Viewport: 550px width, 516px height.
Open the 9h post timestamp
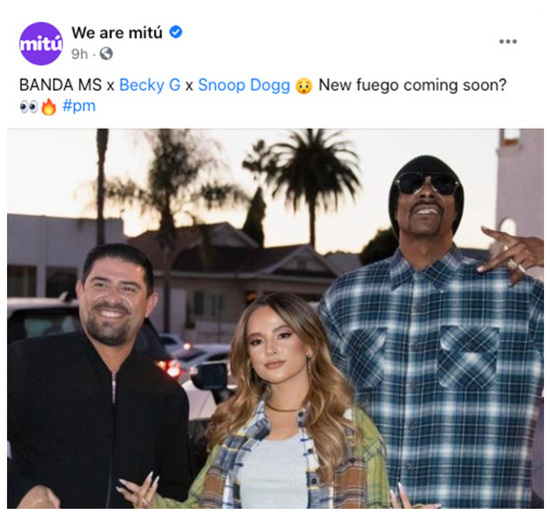[79, 54]
